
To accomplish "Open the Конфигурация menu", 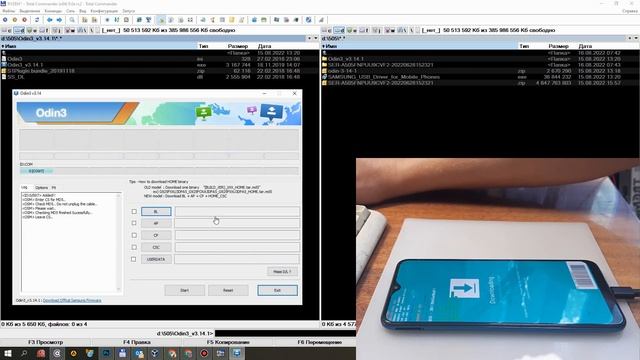I will click(x=104, y=11).
